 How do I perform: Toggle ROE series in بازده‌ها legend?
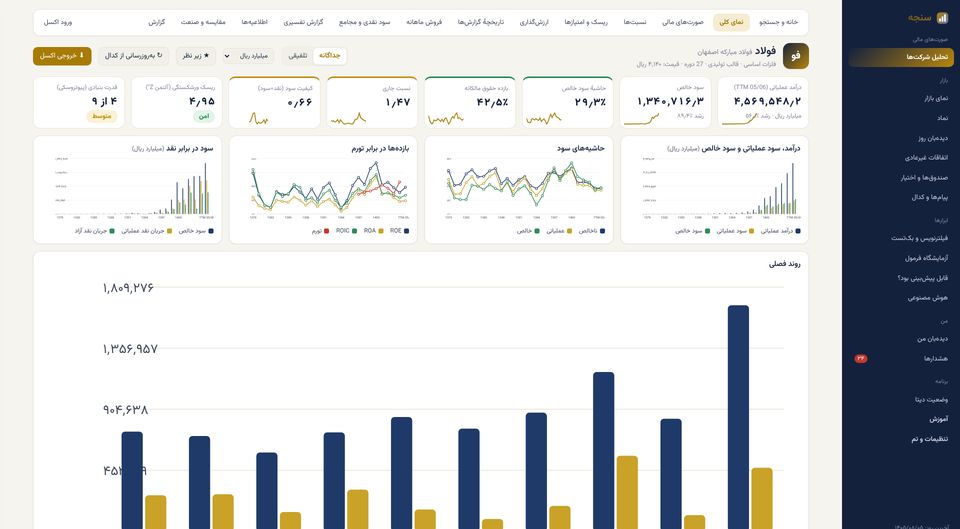coord(399,231)
